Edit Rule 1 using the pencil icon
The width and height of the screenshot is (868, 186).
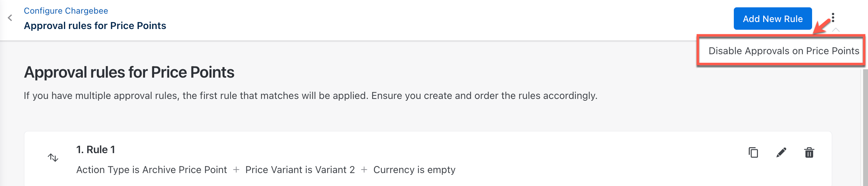click(781, 152)
